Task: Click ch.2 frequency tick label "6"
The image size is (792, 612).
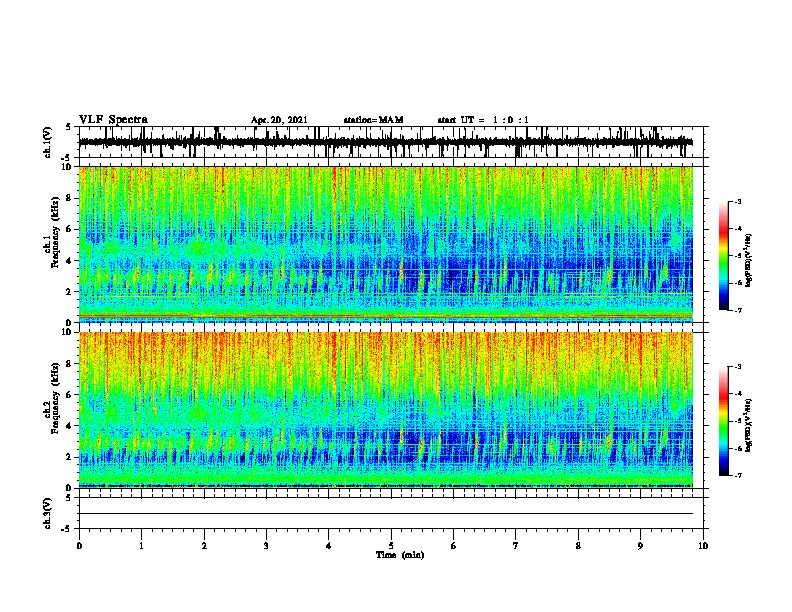Action: pyautogui.click(x=69, y=395)
